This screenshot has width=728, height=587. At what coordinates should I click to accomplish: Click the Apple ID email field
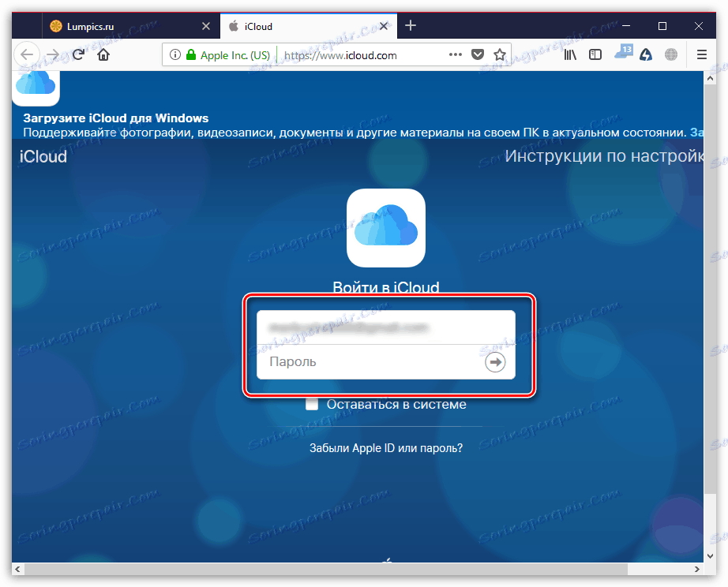click(x=386, y=327)
